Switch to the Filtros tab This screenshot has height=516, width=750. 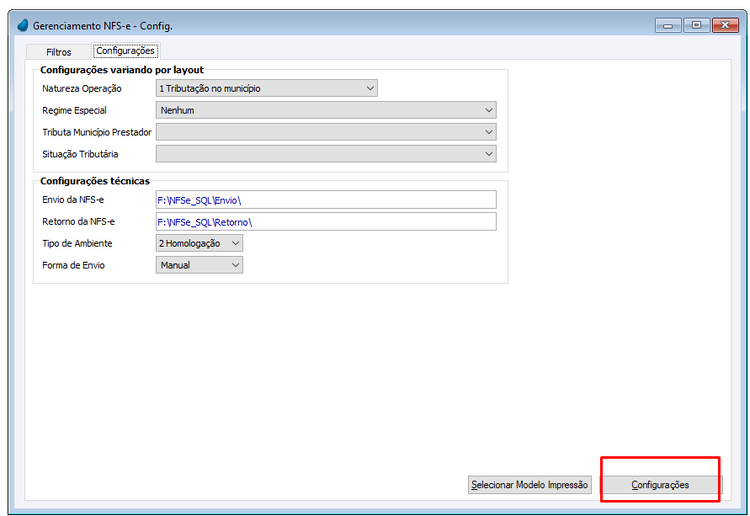tap(58, 52)
